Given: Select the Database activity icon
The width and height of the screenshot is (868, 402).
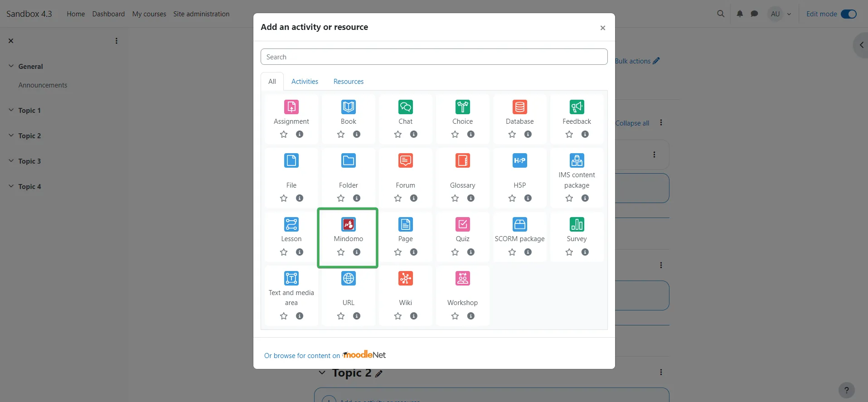Looking at the screenshot, I should (x=519, y=107).
